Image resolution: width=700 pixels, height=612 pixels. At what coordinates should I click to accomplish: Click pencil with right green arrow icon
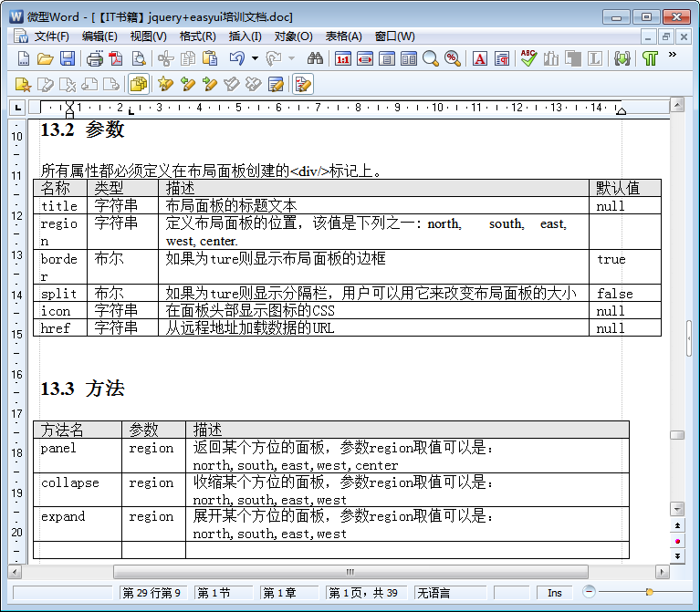209,84
